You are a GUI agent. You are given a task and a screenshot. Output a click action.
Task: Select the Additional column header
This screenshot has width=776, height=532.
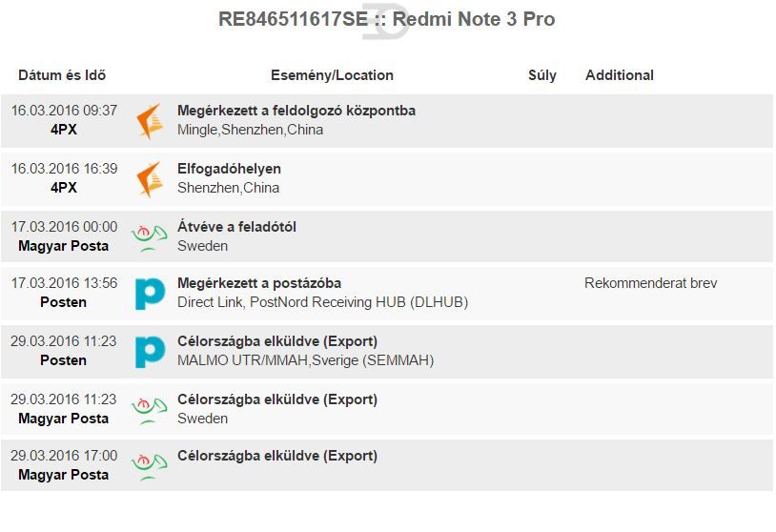pyautogui.click(x=620, y=75)
